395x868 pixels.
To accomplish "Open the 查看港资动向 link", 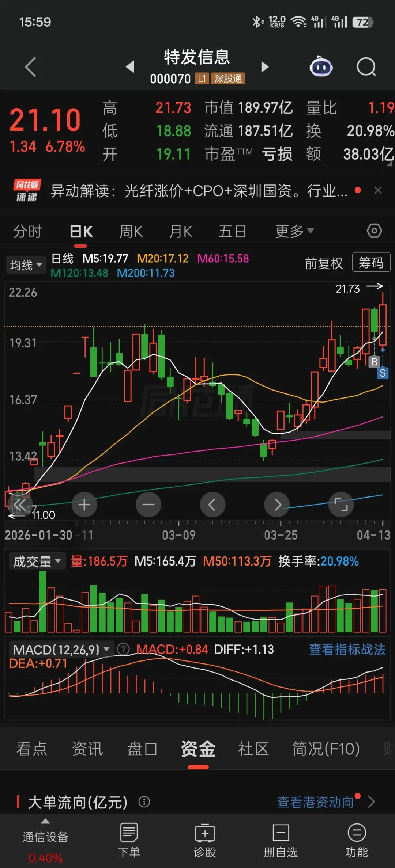I will pyautogui.click(x=316, y=802).
